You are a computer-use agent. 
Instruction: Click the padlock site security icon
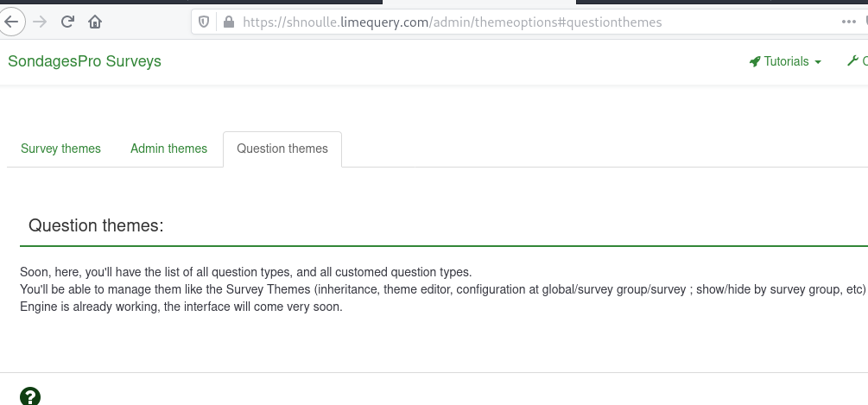coord(228,22)
